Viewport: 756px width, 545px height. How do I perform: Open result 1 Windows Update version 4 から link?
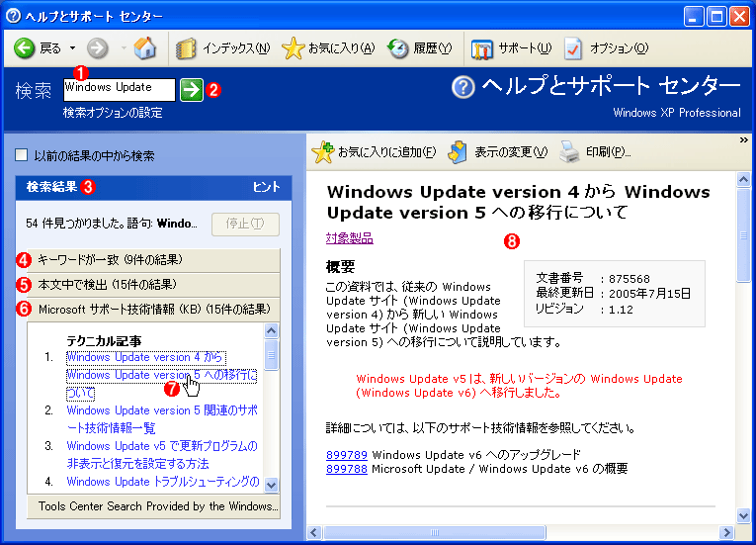click(x=161, y=375)
